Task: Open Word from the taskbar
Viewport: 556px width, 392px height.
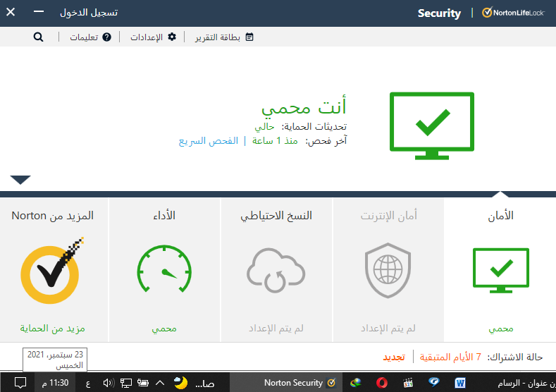Action: click(x=460, y=383)
